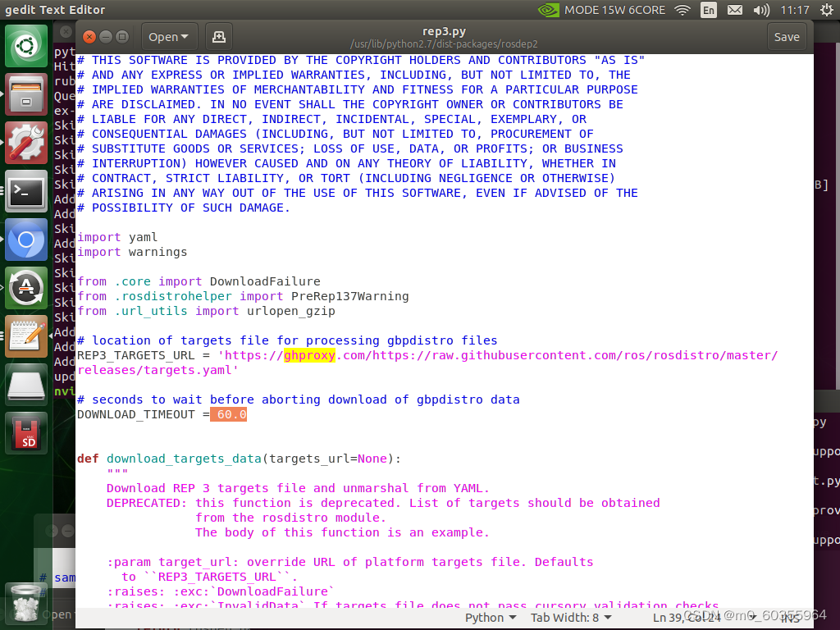
Task: Open the NVIDIA power mode indicator
Action: coord(601,10)
